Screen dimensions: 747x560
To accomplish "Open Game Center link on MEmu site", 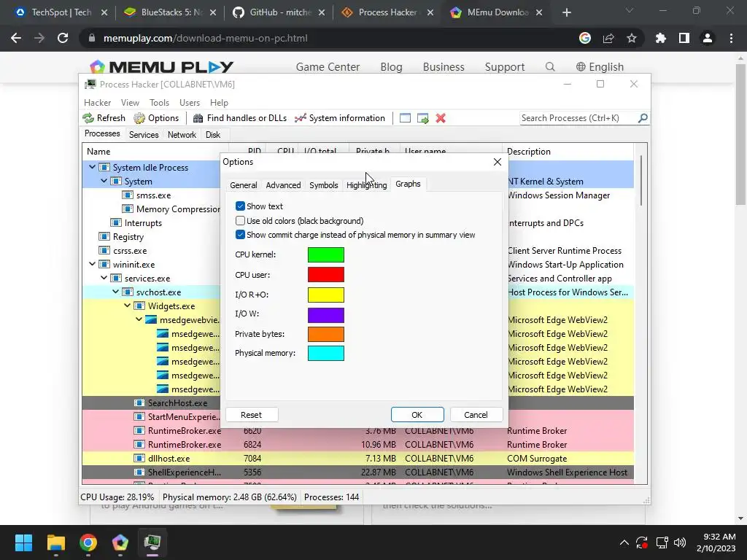I will 328,67.
